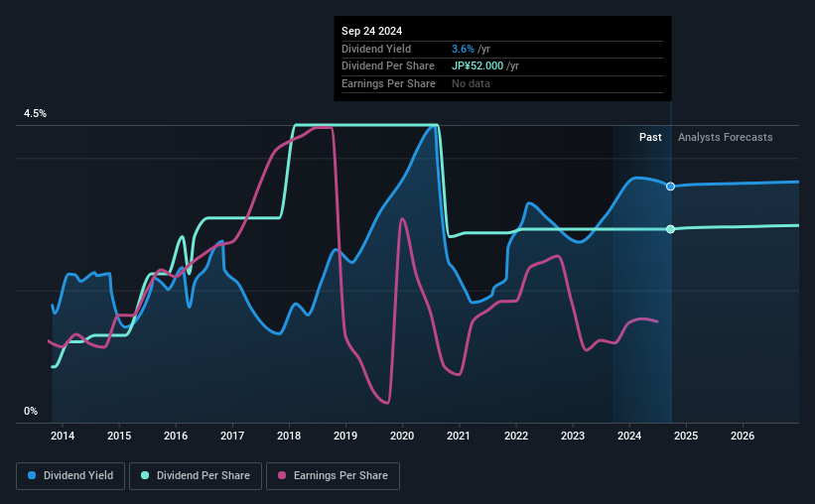Viewport: 815px width, 504px height.
Task: Click the Past region label
Action: [x=650, y=137]
